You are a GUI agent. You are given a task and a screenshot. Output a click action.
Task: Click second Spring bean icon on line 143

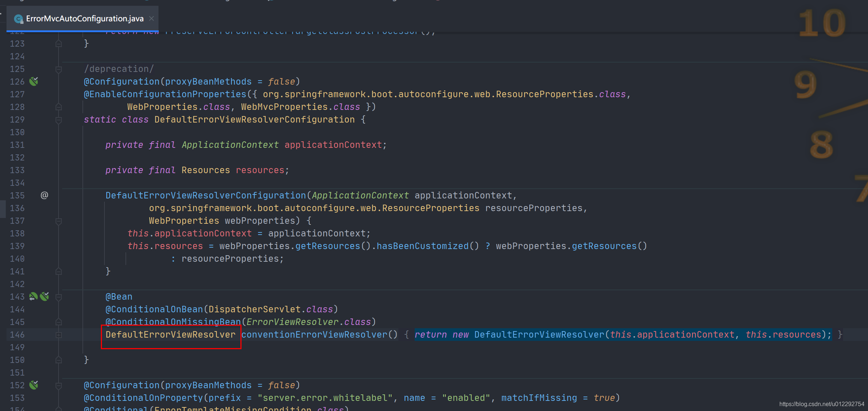coord(45,296)
